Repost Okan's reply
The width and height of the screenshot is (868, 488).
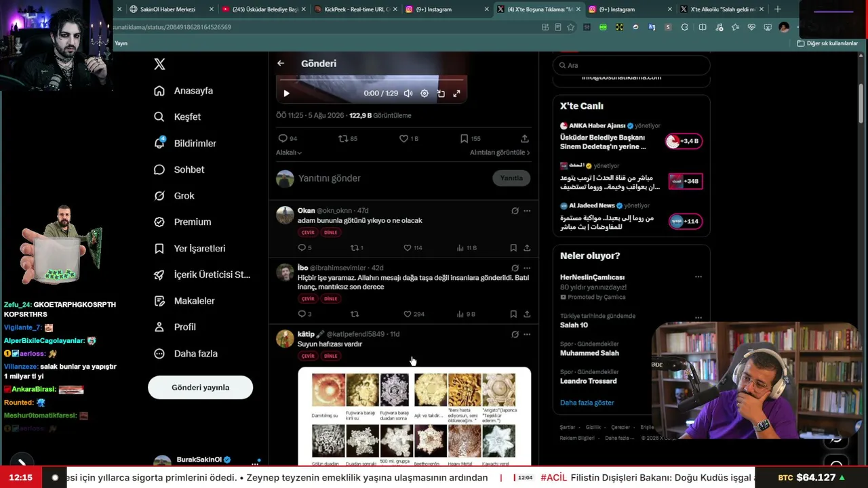357,248
